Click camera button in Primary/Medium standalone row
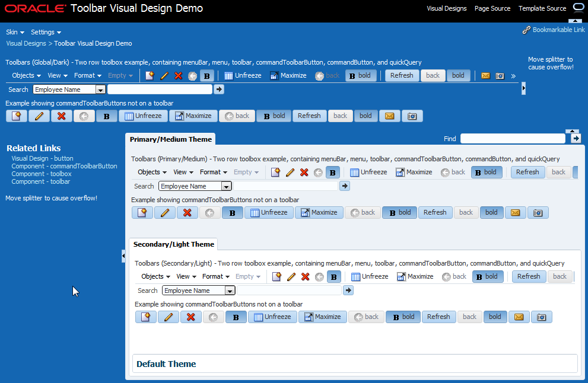Screen dimensions: 588x383 (538, 213)
